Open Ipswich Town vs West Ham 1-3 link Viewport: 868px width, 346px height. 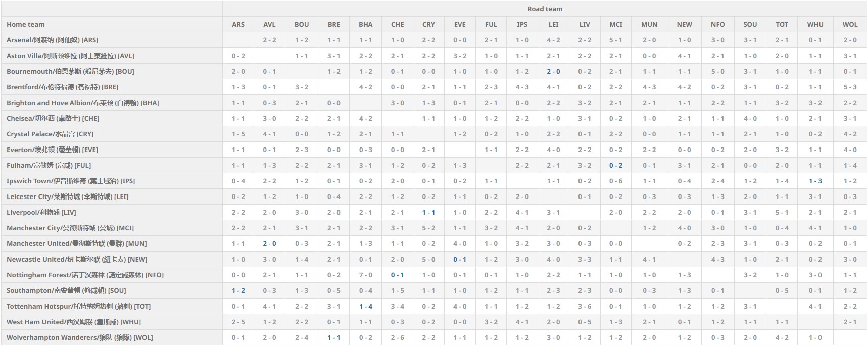point(815,181)
